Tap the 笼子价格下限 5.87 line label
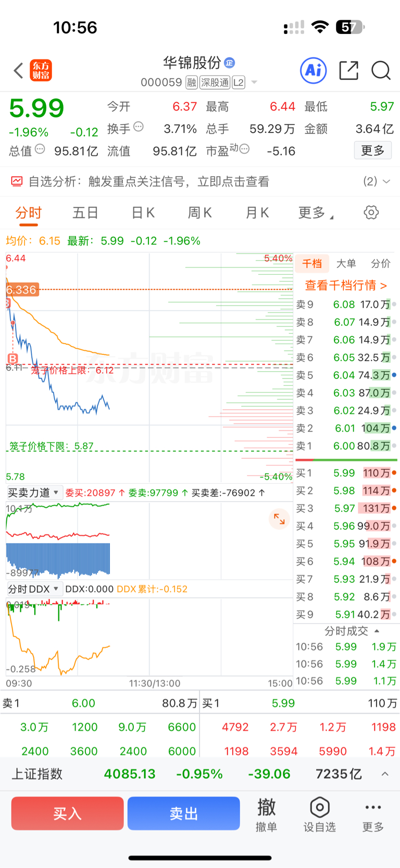This screenshot has width=400, height=868. (52, 446)
